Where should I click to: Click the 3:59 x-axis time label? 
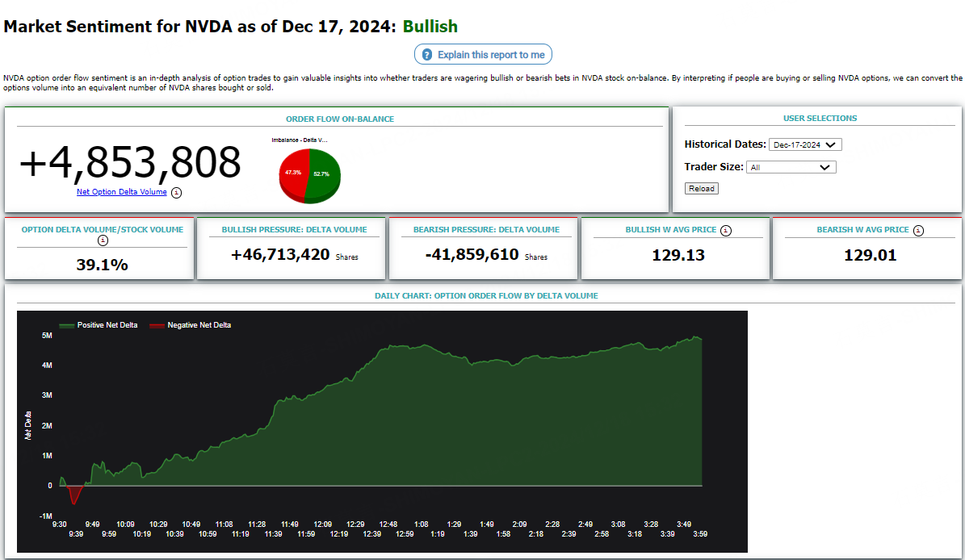tap(700, 534)
